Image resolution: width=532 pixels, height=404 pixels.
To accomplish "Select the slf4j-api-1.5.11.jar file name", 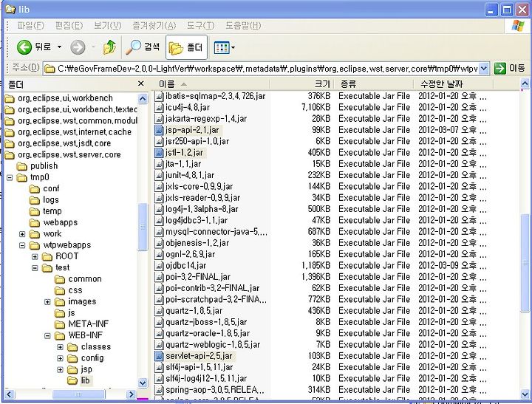I will 199,367.
